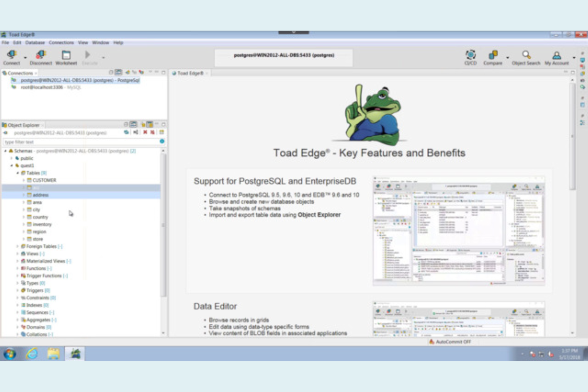Click refresh icon in Object Explorer toolbar
The width and height of the screenshot is (588, 392).
[x=126, y=132]
